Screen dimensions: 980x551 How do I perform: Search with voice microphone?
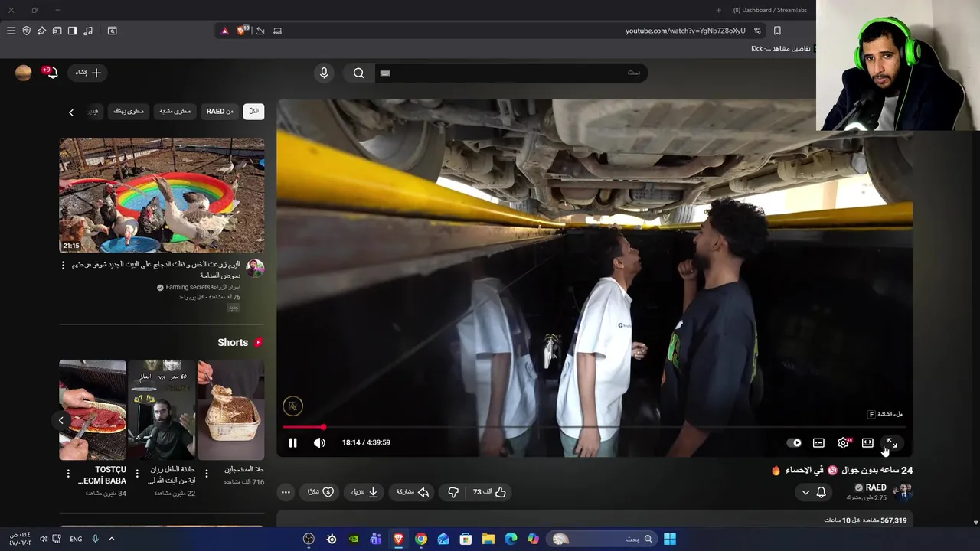coord(324,73)
